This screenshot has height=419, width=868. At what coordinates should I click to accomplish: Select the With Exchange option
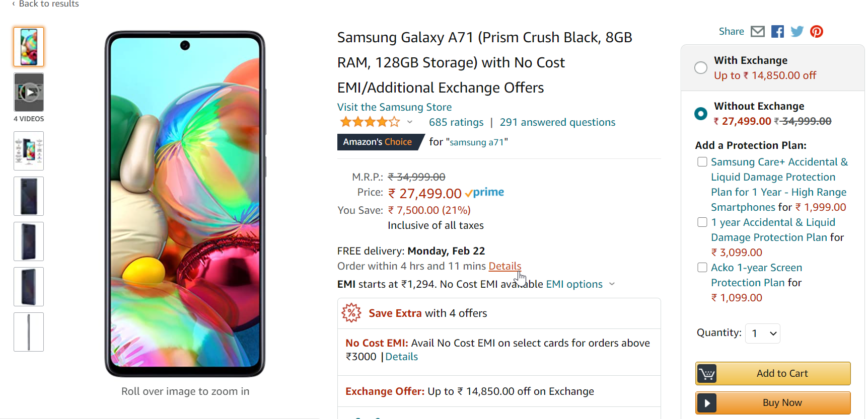coord(701,68)
